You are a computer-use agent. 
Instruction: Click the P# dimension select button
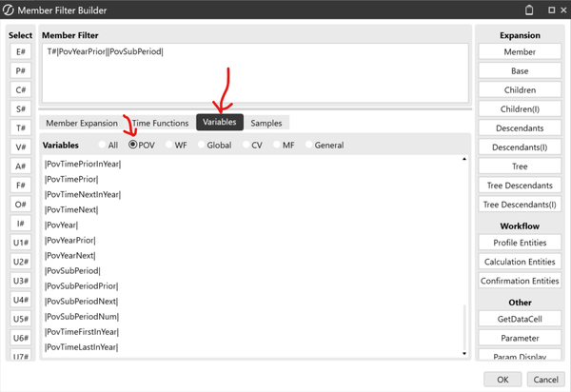20,70
